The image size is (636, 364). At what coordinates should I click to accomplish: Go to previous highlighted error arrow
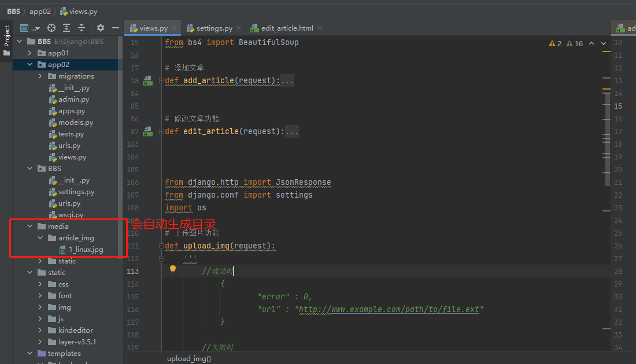592,43
